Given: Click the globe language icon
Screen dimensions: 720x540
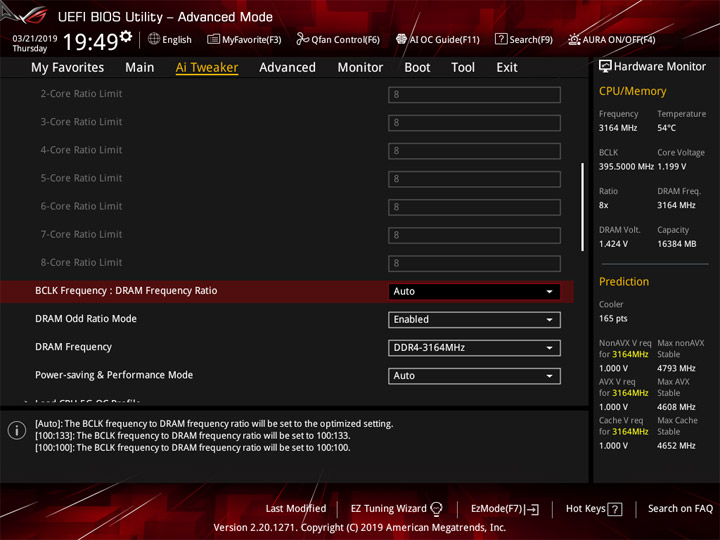Looking at the screenshot, I should (x=154, y=39).
